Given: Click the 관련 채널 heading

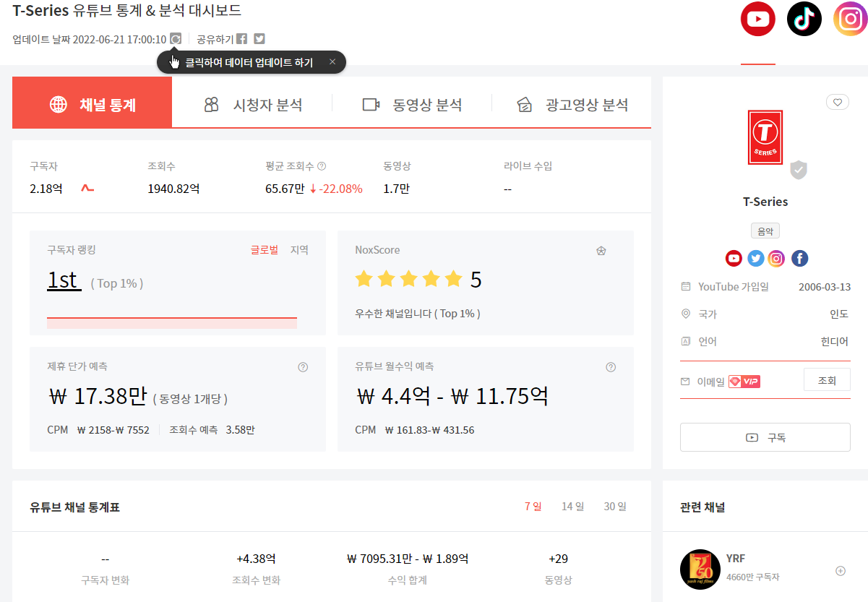Looking at the screenshot, I should pyautogui.click(x=702, y=507).
